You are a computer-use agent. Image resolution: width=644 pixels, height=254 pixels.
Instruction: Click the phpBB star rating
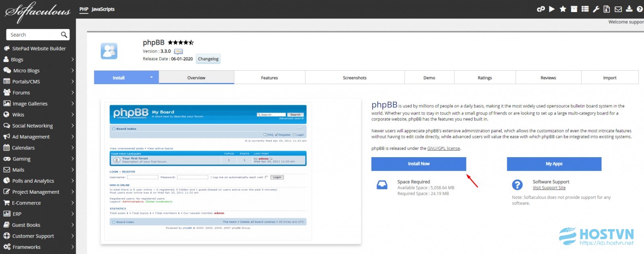click(x=181, y=42)
